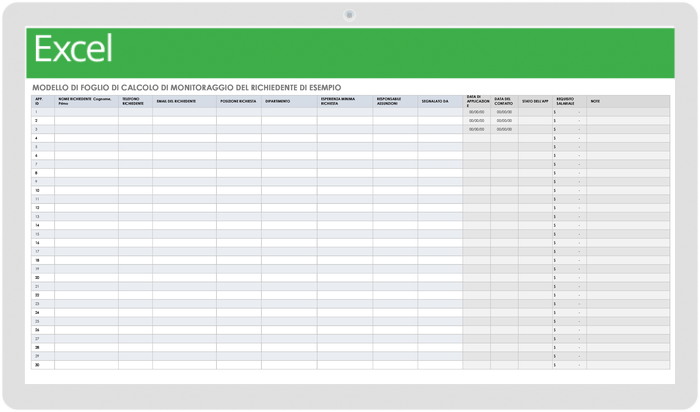
Task: Click the POSIZIONE RICHIESTA column header
Action: coord(239,101)
